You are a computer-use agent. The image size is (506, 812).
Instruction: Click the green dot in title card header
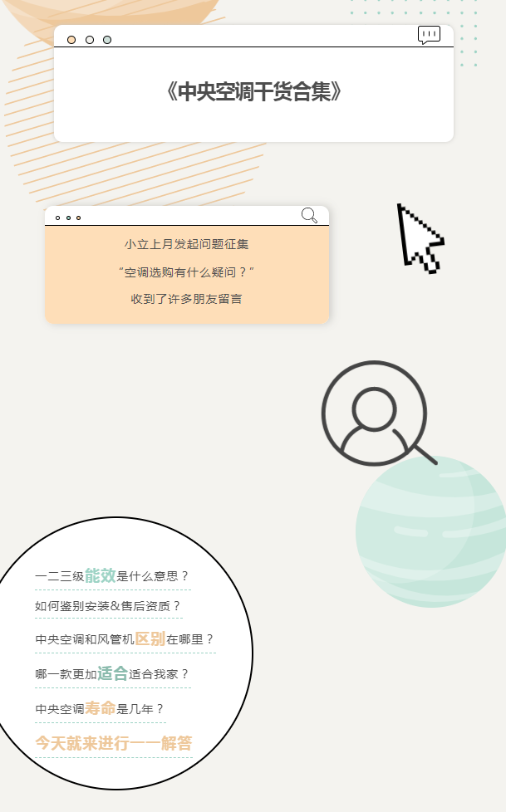(x=107, y=40)
